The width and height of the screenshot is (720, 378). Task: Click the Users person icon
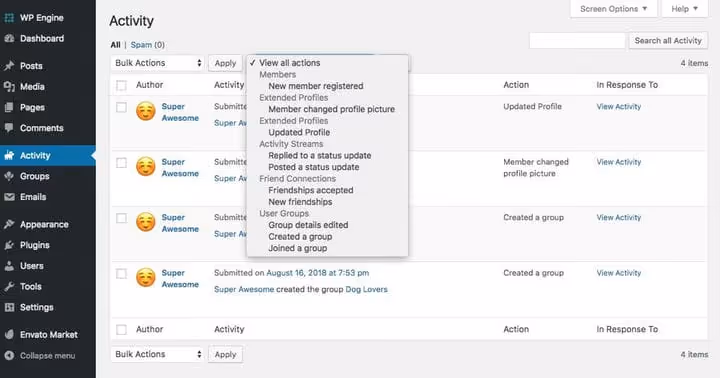pyautogui.click(x=9, y=265)
